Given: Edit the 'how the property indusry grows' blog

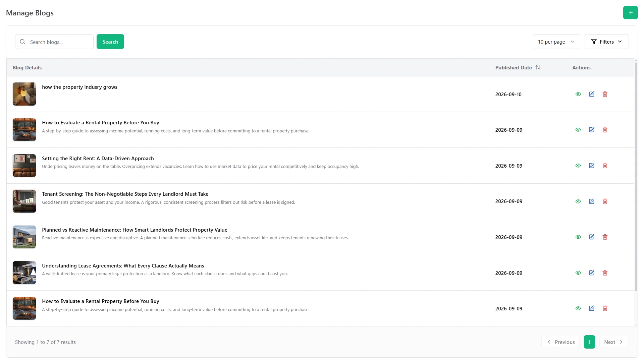Looking at the screenshot, I should pyautogui.click(x=591, y=94).
